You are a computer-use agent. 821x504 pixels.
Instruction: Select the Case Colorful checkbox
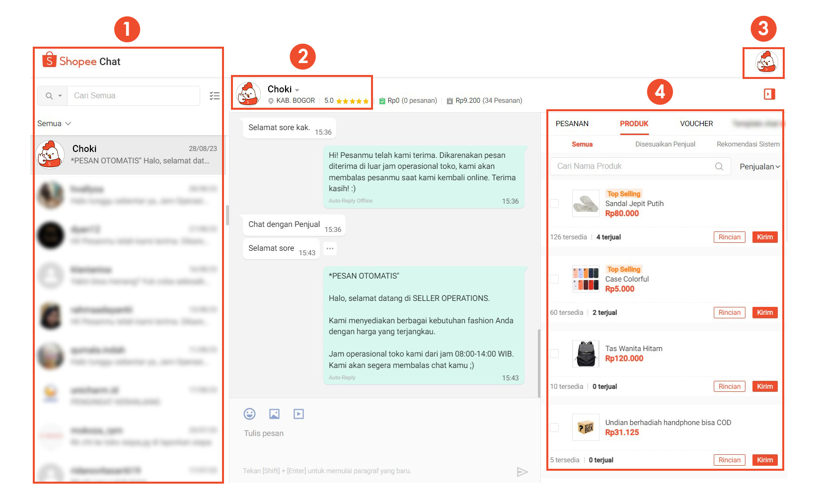tap(554, 279)
